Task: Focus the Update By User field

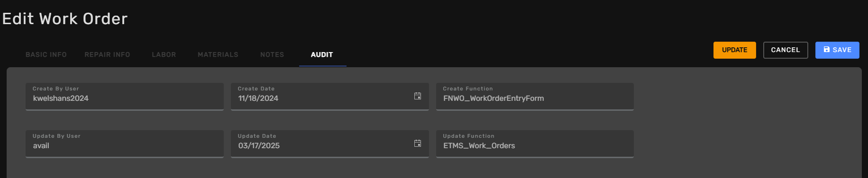Action: pyautogui.click(x=125, y=144)
